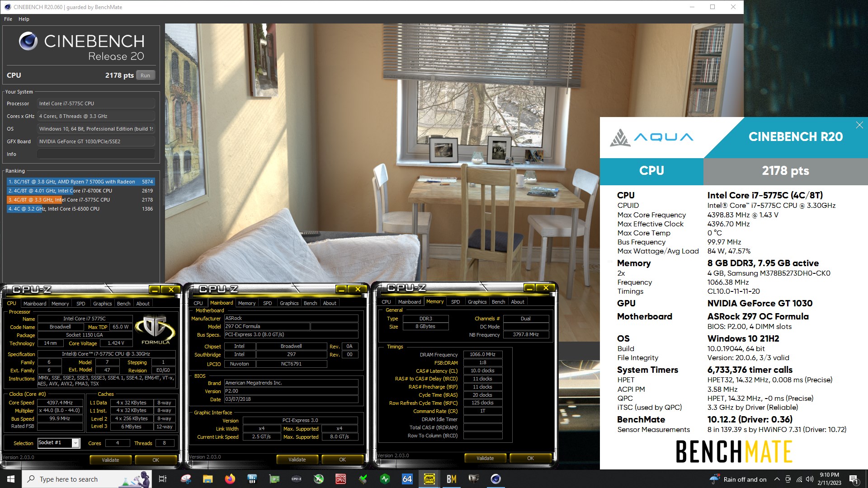Open the Windows Start menu
Screen dimensions: 868x488
(11, 479)
